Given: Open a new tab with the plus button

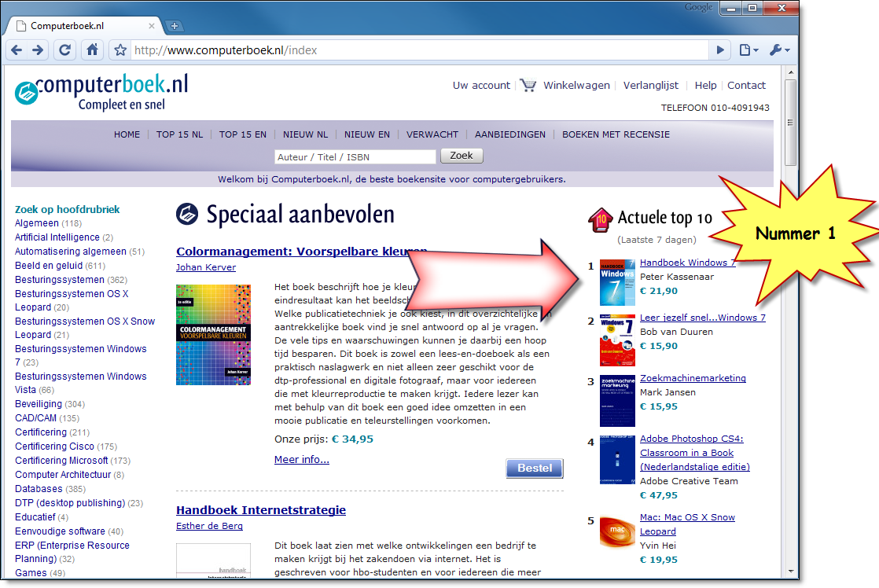Looking at the screenshot, I should pyautogui.click(x=175, y=26).
